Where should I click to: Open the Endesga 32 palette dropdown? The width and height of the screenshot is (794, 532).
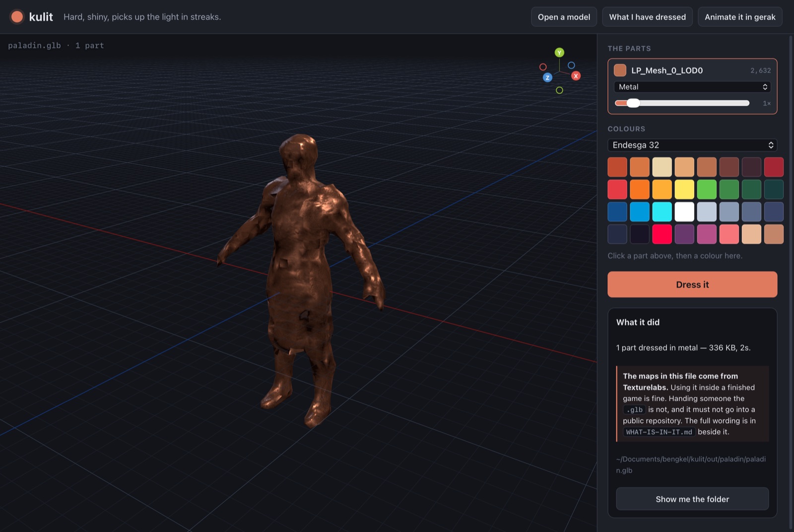pos(692,145)
